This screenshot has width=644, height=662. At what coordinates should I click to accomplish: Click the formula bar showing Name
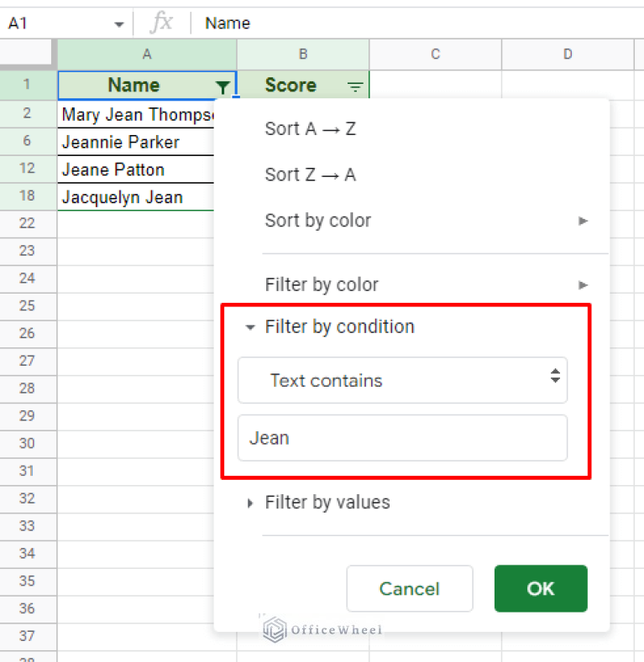click(420, 23)
